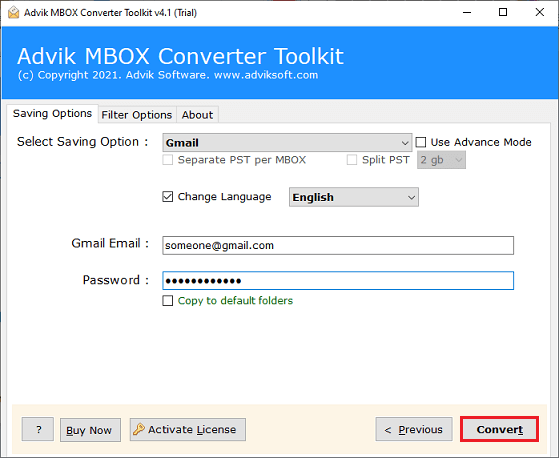Close the Advik MBOX Converter window

tap(540, 12)
